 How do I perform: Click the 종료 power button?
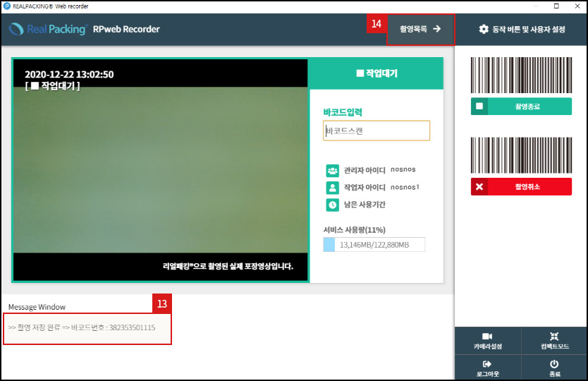(555, 368)
